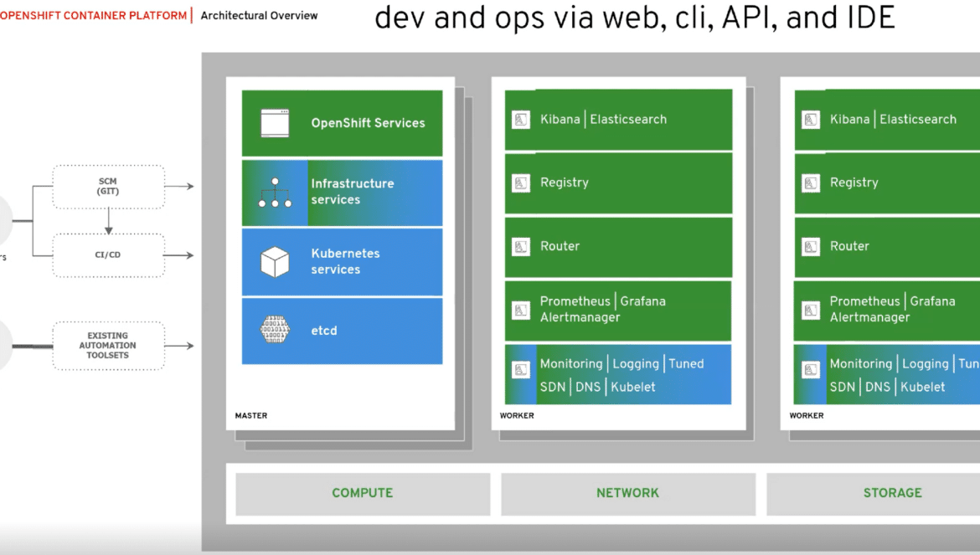Select "Monitoring" in the right worker panel
This screenshot has height=555, width=980.
(861, 364)
